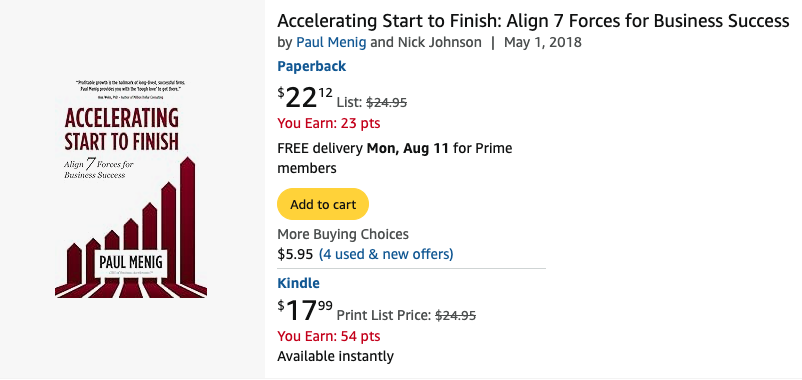
Task: Click the $5.95 buying choices price
Action: pyautogui.click(x=295, y=254)
